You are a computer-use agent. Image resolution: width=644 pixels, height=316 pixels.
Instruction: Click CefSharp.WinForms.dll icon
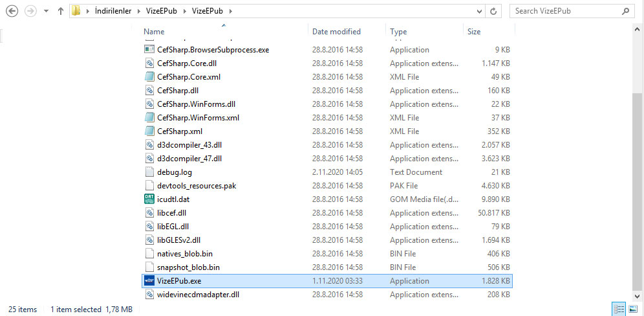click(149, 104)
